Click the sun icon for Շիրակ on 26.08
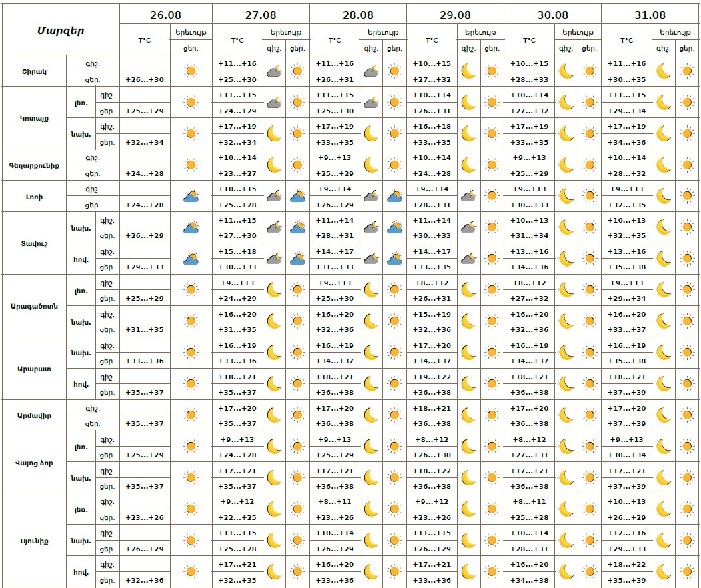Image resolution: width=701 pixels, height=588 pixels. coord(191,71)
